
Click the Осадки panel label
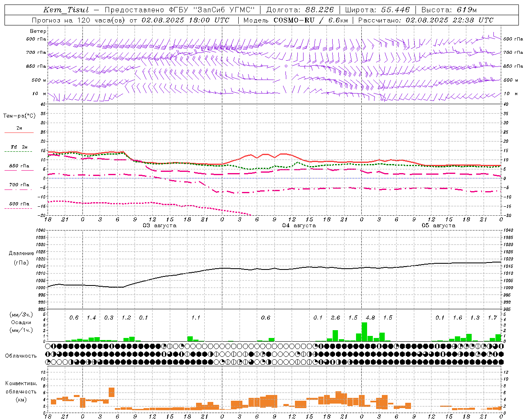[x=21, y=323]
